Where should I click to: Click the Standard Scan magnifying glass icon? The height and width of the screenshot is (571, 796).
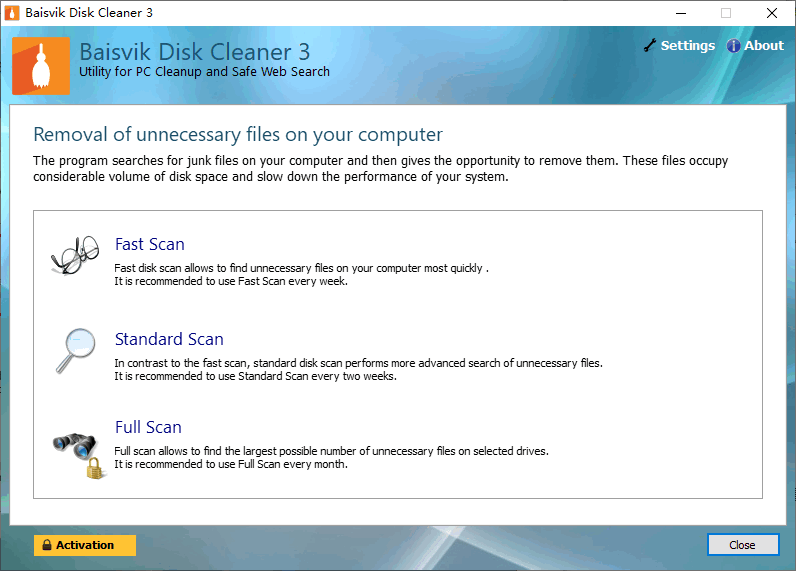coord(76,351)
